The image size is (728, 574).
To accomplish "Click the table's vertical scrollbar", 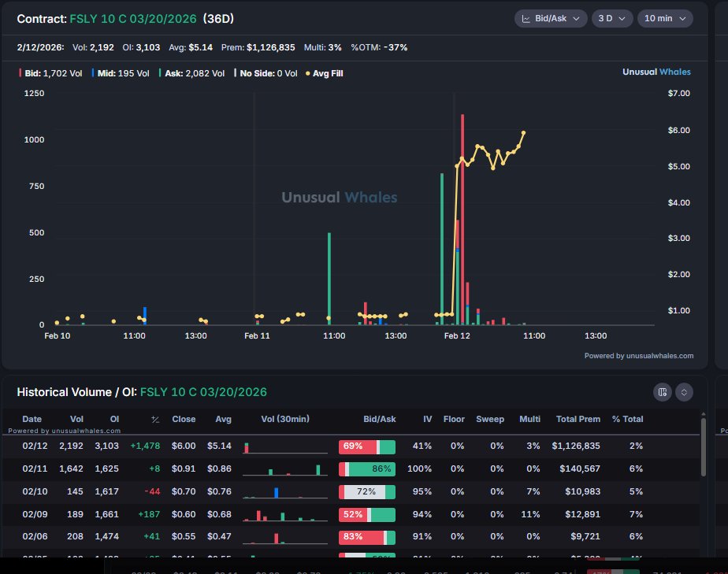I will [703, 449].
